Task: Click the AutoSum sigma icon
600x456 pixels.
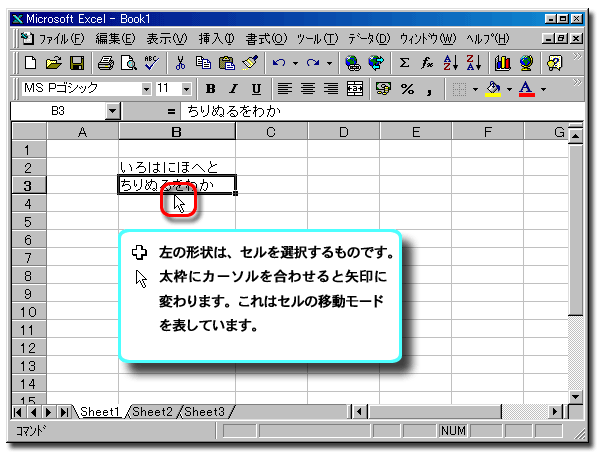Action: [x=404, y=63]
